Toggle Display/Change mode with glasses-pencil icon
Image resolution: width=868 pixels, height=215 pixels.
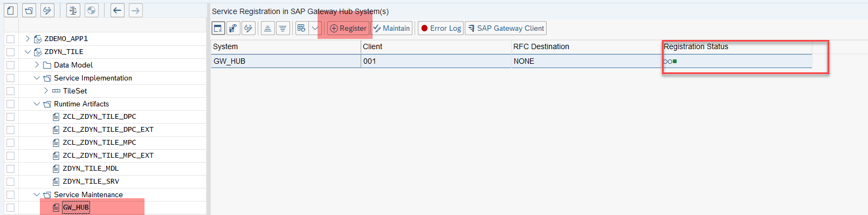(x=47, y=10)
